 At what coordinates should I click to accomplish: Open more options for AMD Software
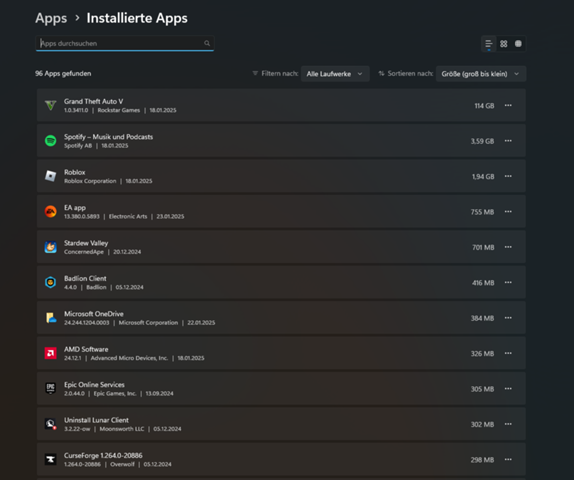(508, 353)
